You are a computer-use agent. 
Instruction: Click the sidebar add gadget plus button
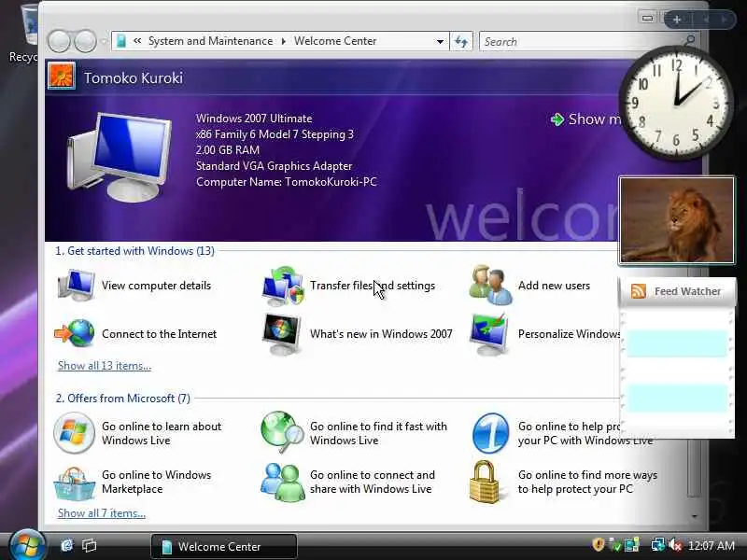(677, 20)
